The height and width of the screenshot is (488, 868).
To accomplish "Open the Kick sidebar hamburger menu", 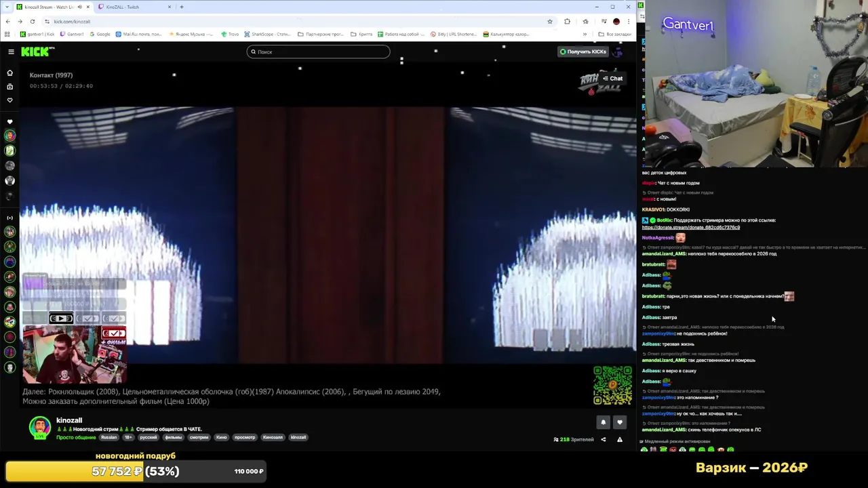I will point(11,52).
